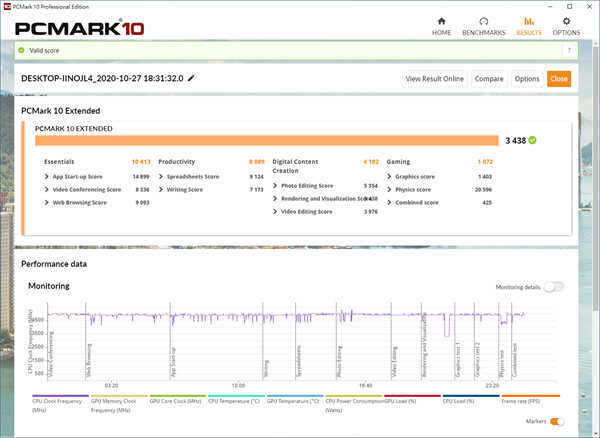Toggle GPU Memory Clock Frequency legend series
Image resolution: width=600 pixels, height=438 pixels.
119,404
